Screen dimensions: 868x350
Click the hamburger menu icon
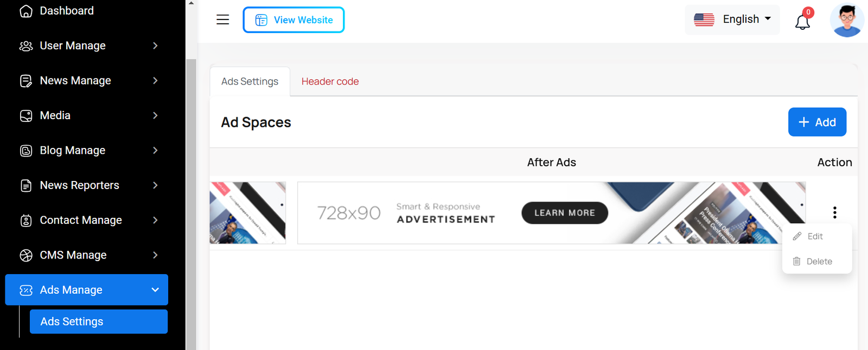[x=222, y=20]
